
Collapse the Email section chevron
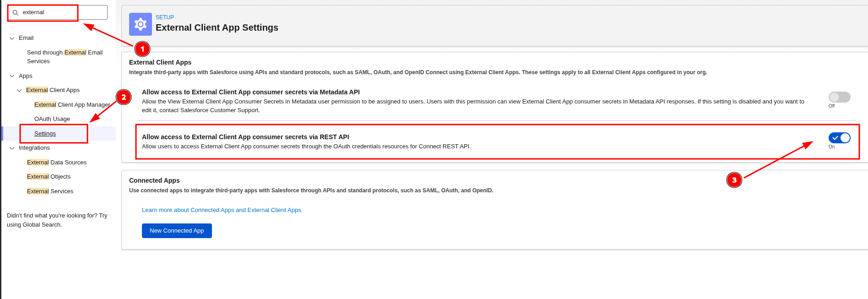pyautogui.click(x=12, y=38)
